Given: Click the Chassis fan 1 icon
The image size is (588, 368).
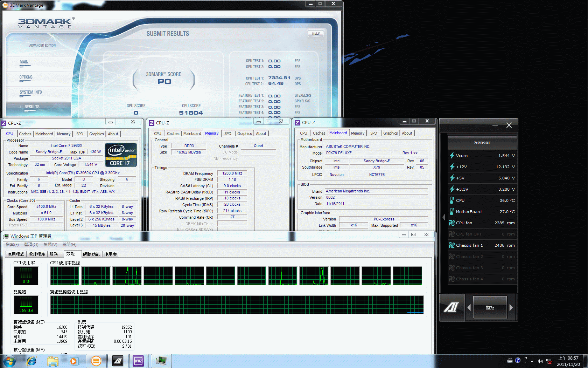Looking at the screenshot, I should [x=452, y=245].
